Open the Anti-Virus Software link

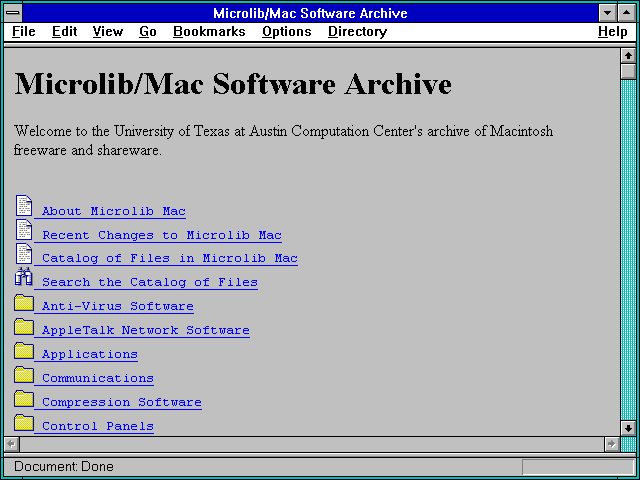click(x=118, y=306)
